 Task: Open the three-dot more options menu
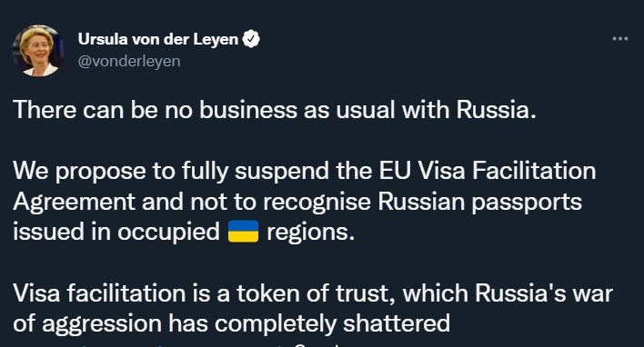620,39
